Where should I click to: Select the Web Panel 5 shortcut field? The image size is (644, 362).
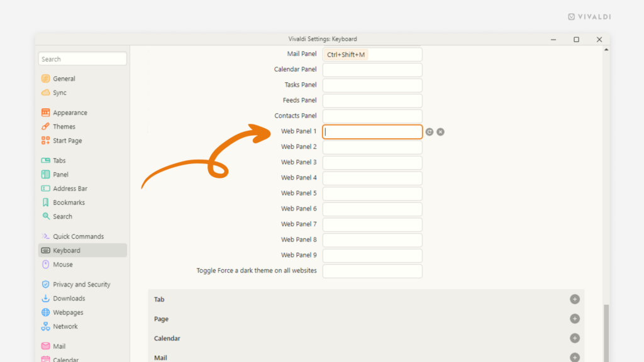pos(372,194)
